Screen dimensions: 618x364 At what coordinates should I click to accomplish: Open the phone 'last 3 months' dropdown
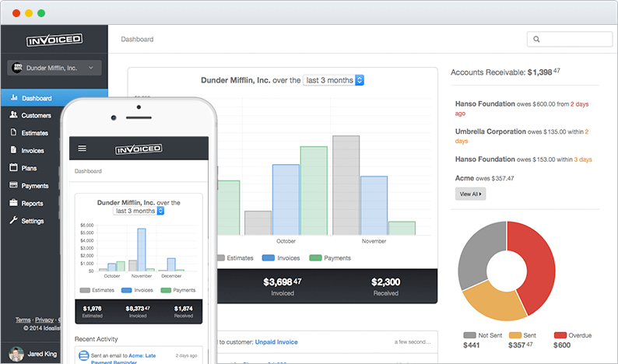pos(139,211)
